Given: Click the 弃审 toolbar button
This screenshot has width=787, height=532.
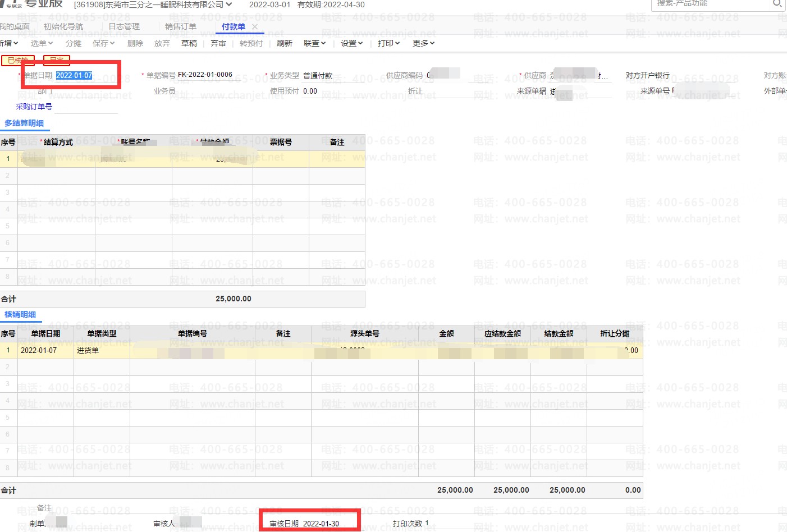Looking at the screenshot, I should pyautogui.click(x=218, y=43).
